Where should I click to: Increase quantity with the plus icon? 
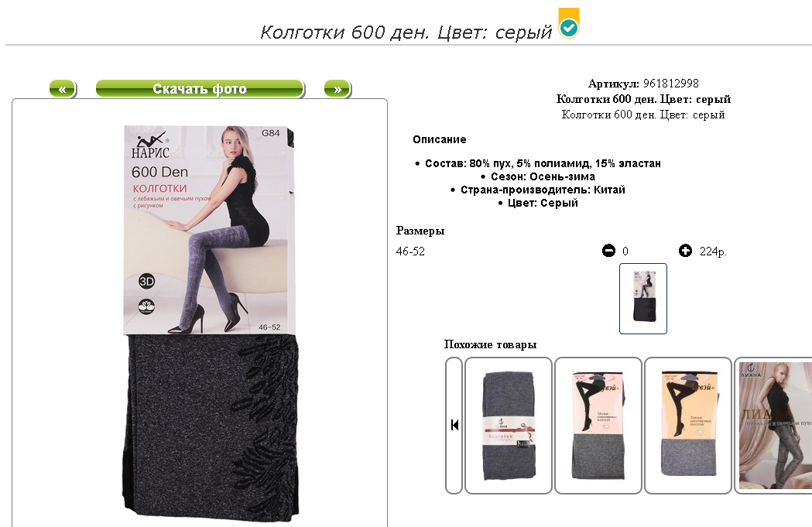(x=685, y=251)
